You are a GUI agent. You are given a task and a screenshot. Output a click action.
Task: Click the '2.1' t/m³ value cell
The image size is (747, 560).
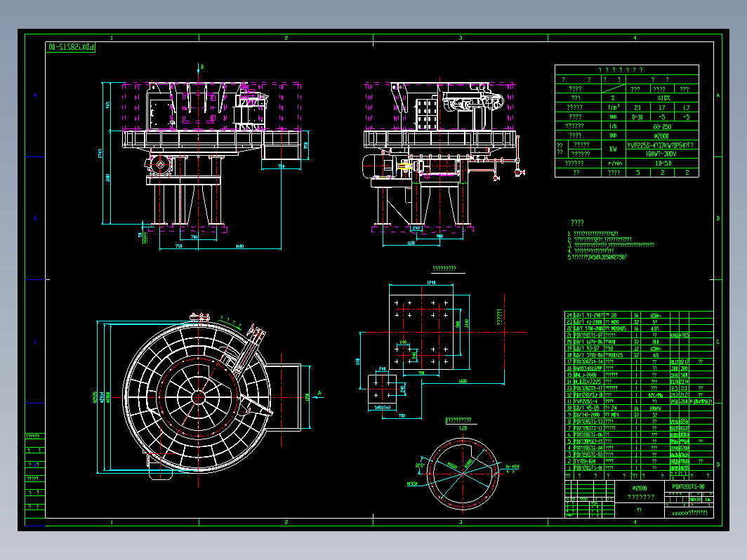(x=638, y=107)
